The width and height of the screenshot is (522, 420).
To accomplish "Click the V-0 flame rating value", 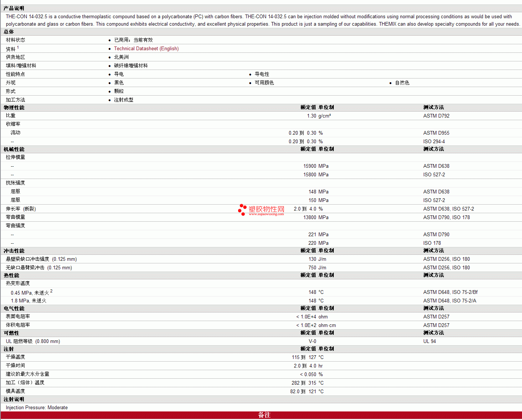I will (x=313, y=342).
